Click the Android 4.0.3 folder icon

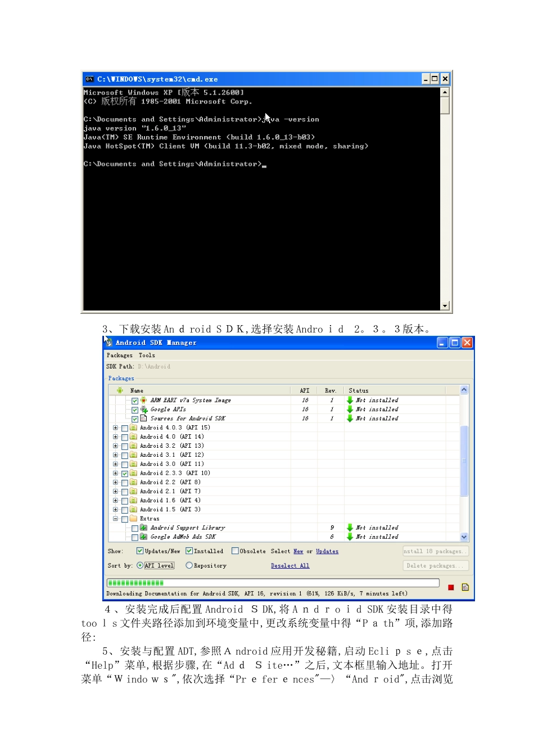tap(133, 427)
